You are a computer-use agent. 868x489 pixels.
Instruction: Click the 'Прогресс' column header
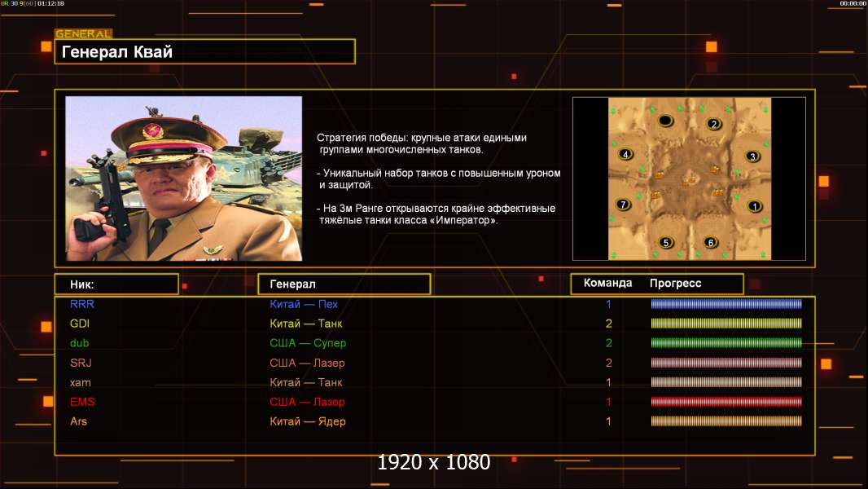click(675, 283)
